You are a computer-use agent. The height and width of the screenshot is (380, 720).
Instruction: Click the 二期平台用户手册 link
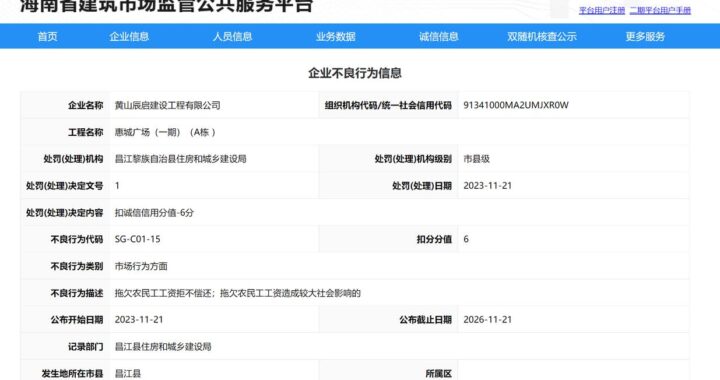pyautogui.click(x=660, y=11)
